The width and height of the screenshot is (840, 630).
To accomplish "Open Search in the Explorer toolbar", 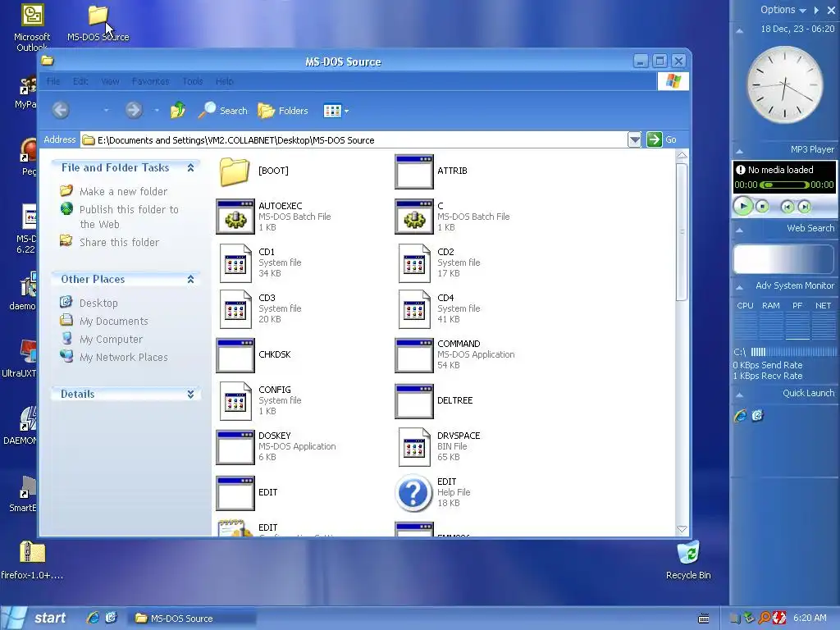I will (x=222, y=111).
